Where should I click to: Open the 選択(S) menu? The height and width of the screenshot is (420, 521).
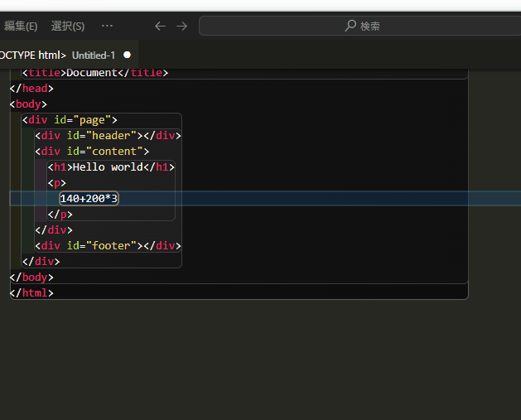point(67,26)
